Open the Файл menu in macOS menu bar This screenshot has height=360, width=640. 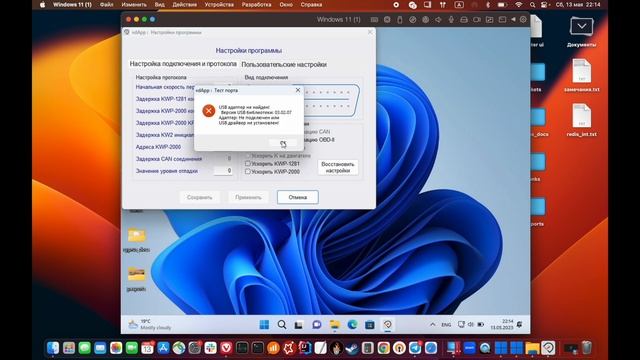[107, 5]
